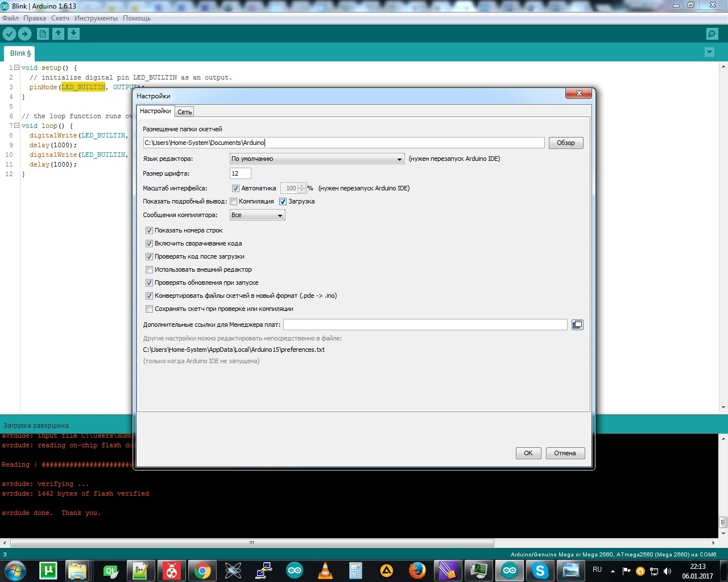Viewport: 728px width, 582px height.
Task: Open the Язык редактора dropdown
Action: (x=317, y=159)
